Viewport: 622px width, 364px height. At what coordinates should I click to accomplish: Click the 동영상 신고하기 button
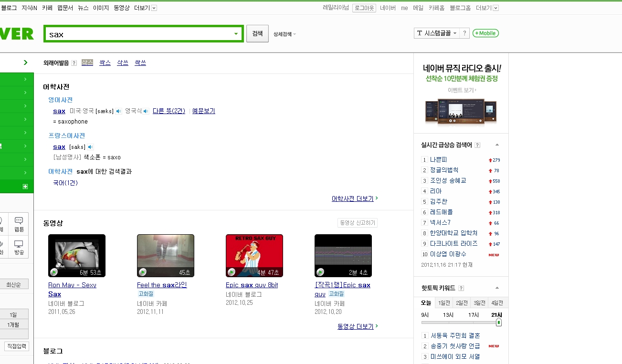358,223
